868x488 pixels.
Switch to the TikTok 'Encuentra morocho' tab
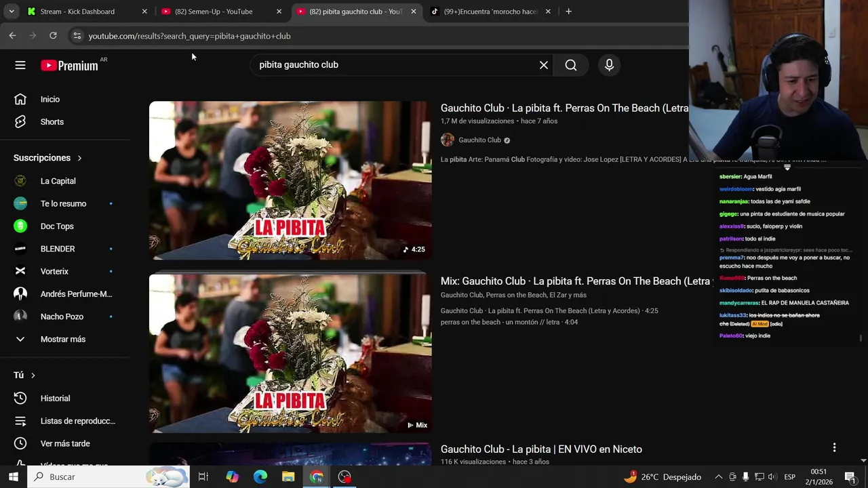[x=490, y=12]
